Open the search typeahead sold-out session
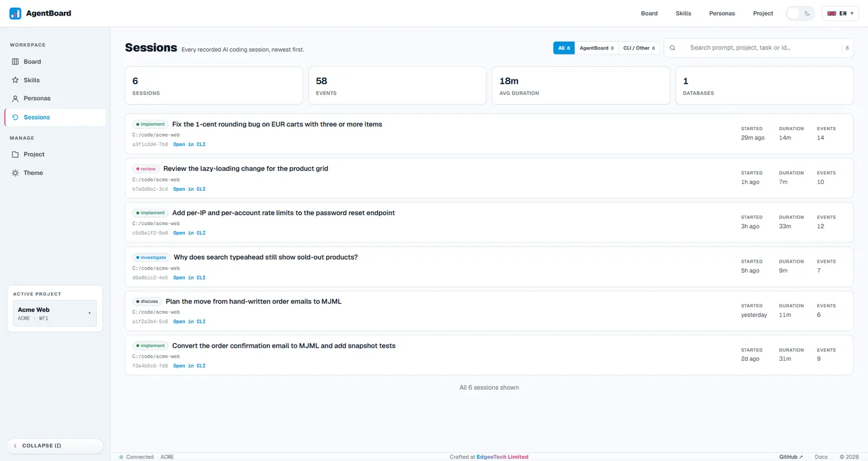868x461 pixels. click(265, 257)
